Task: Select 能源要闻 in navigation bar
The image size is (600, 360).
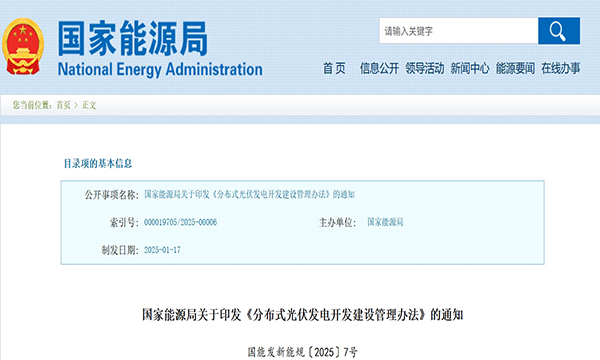Action: coord(515,68)
